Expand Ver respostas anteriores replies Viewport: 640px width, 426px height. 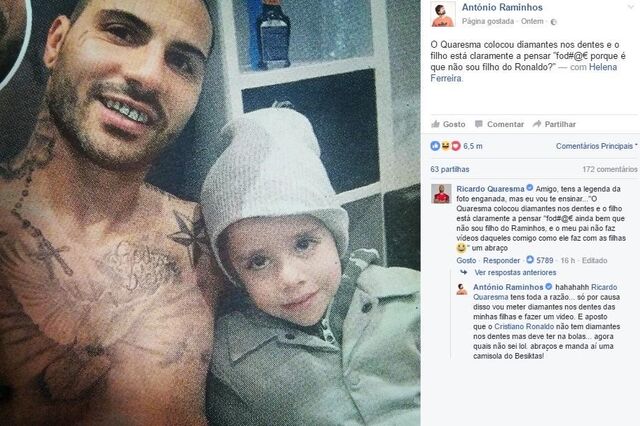(x=515, y=272)
